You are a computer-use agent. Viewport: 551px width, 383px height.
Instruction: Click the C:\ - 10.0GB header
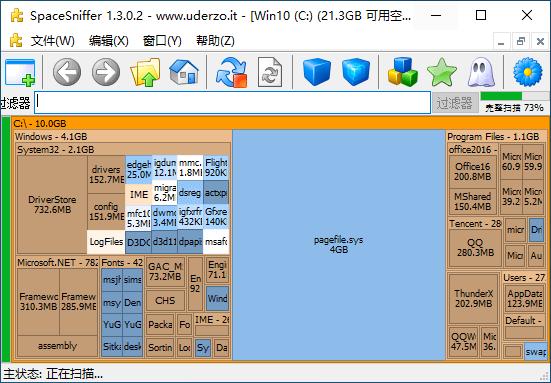coord(280,123)
